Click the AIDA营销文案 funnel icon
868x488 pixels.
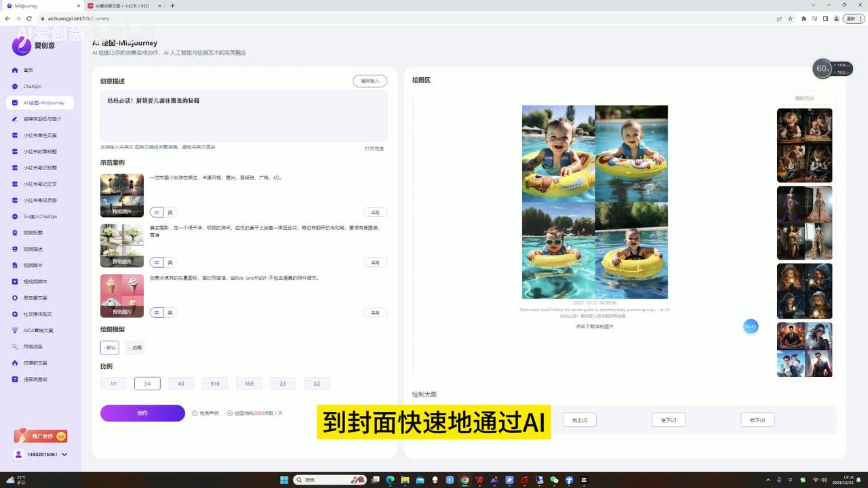[x=15, y=330]
